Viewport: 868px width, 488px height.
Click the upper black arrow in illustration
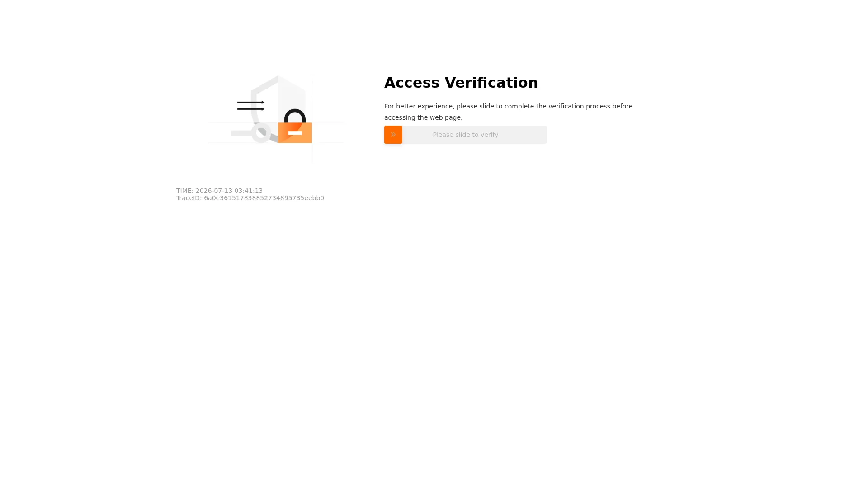(251, 103)
